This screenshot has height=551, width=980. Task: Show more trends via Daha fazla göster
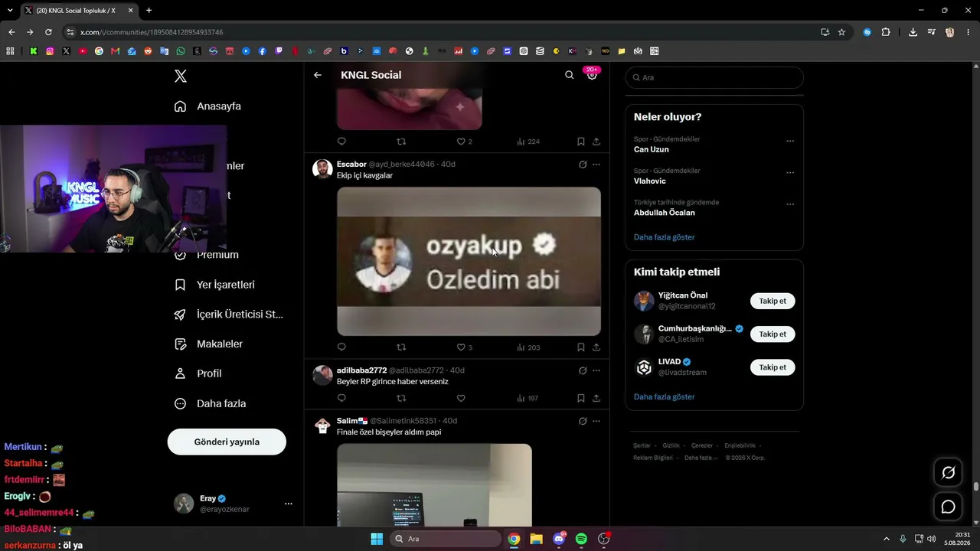664,237
